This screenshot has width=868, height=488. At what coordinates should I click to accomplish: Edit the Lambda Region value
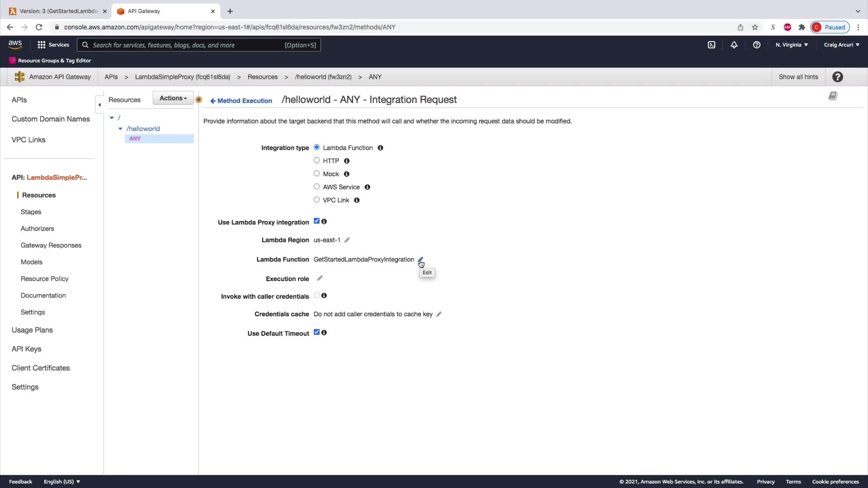tap(347, 240)
